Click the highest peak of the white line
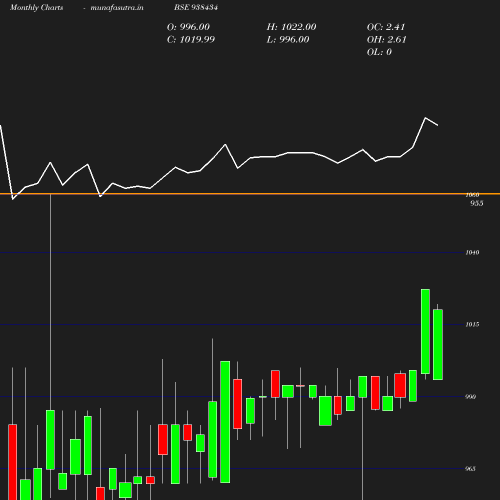The height and width of the screenshot is (500, 500). click(425, 118)
